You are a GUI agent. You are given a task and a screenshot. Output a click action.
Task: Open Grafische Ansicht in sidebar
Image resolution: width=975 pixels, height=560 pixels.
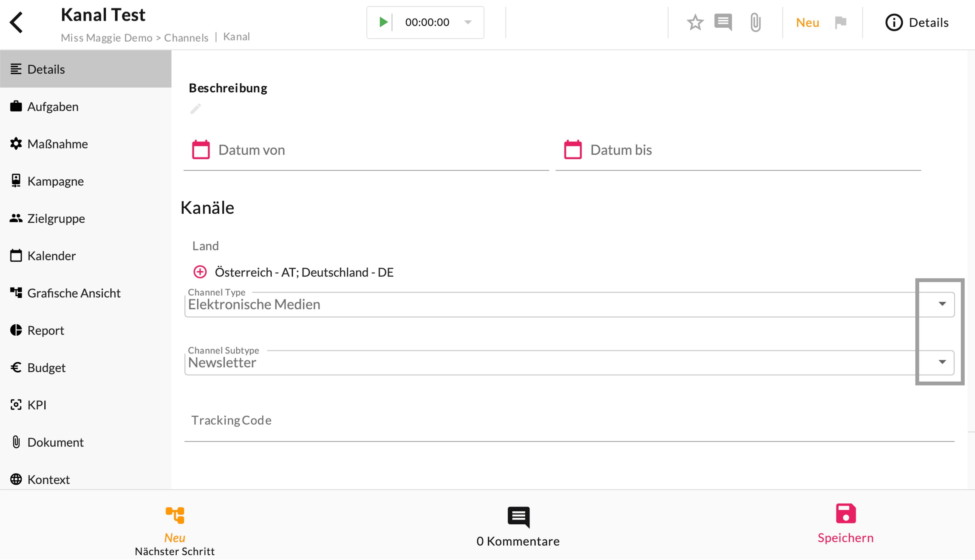point(74,293)
